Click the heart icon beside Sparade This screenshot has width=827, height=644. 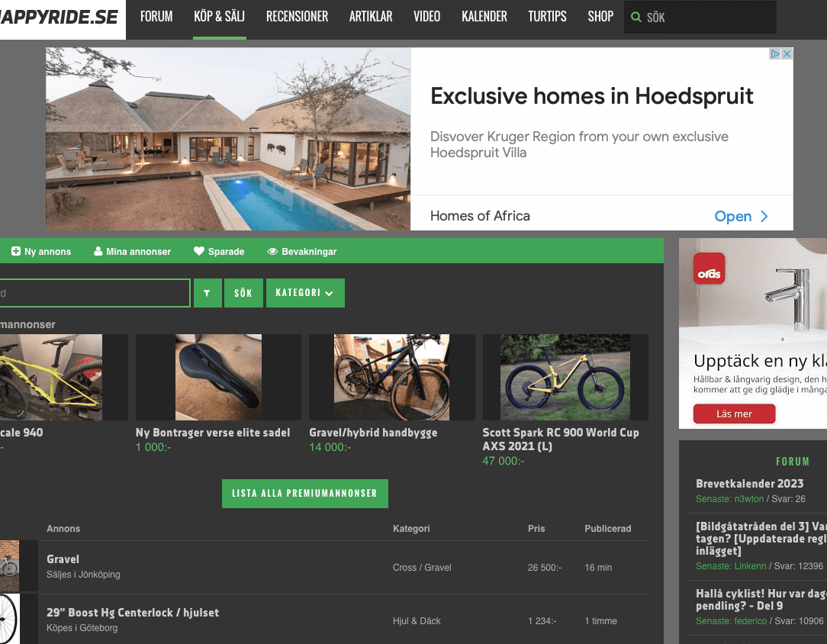pyautogui.click(x=199, y=251)
